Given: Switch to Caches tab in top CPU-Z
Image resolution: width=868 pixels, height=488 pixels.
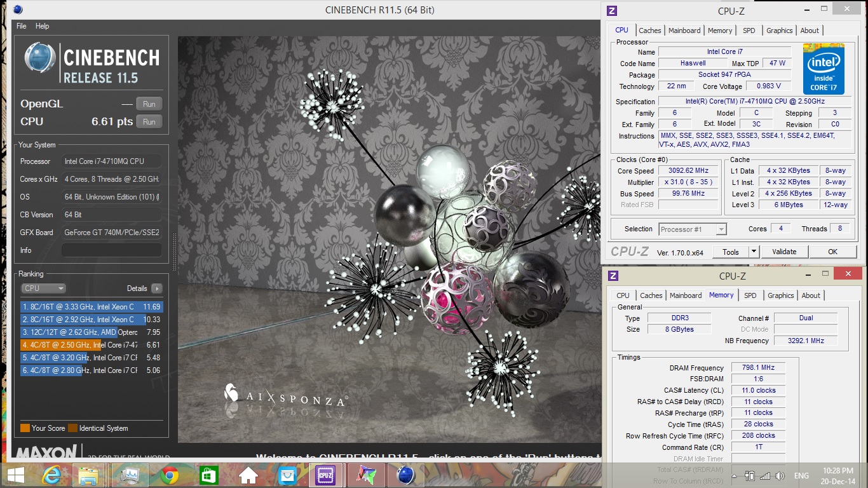Looking at the screenshot, I should (649, 30).
